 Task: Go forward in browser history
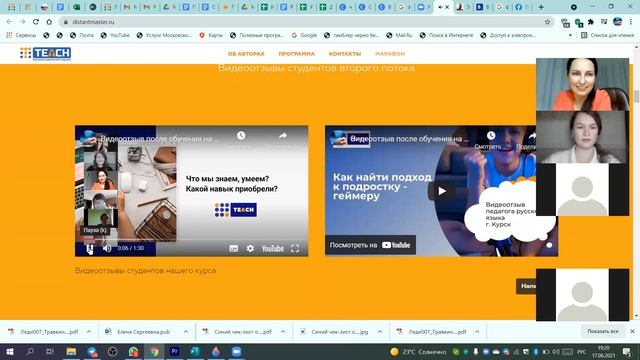(22, 22)
